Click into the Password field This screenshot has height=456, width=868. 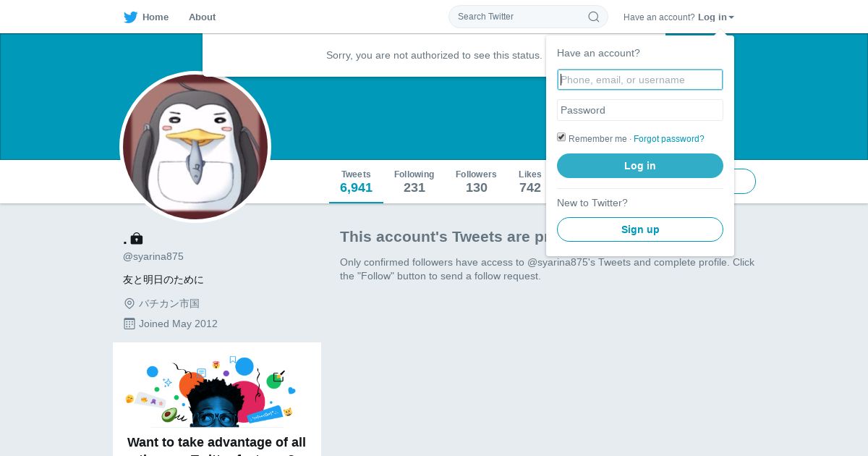point(640,110)
